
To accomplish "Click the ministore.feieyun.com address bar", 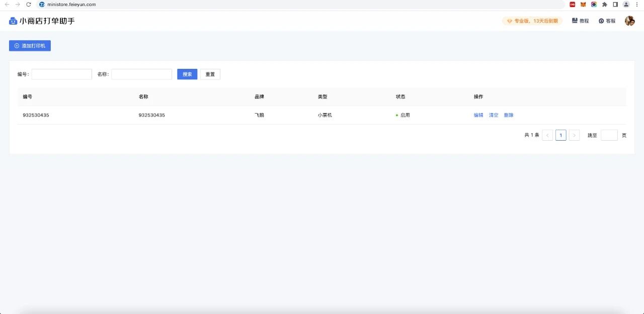I will (x=302, y=4).
